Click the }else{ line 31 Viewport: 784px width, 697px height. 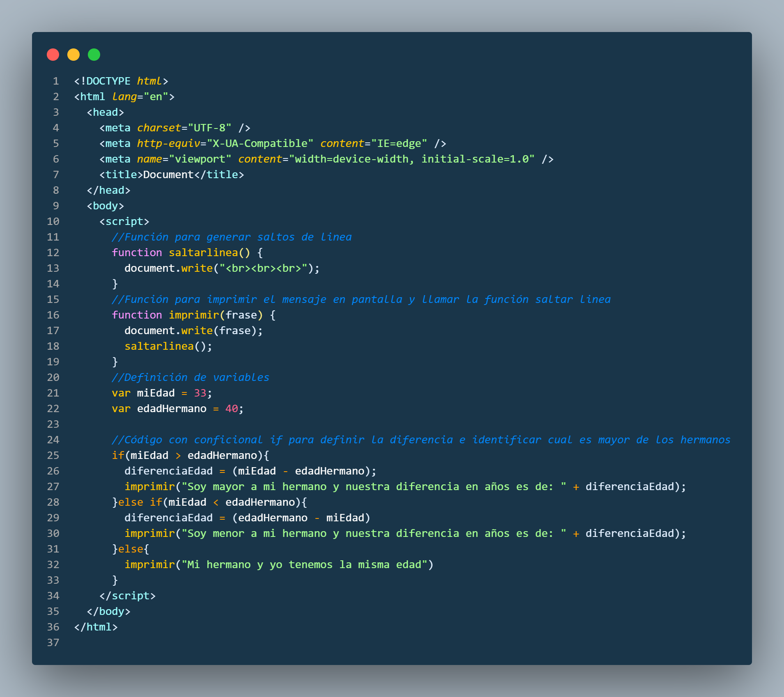(x=131, y=549)
